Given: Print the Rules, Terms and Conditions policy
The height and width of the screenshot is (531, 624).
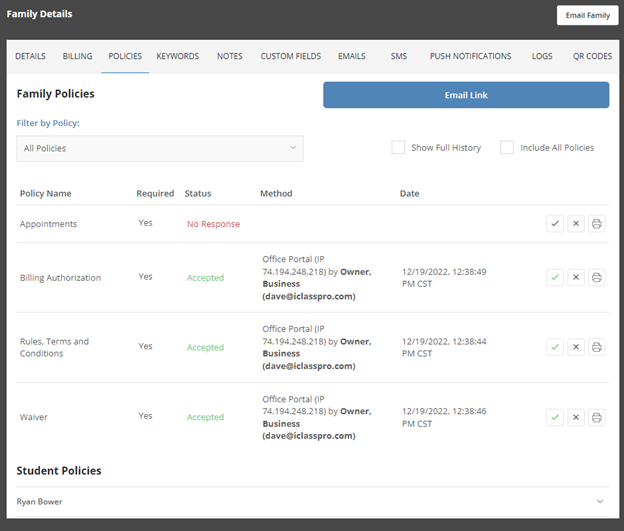Looking at the screenshot, I should [x=597, y=347].
